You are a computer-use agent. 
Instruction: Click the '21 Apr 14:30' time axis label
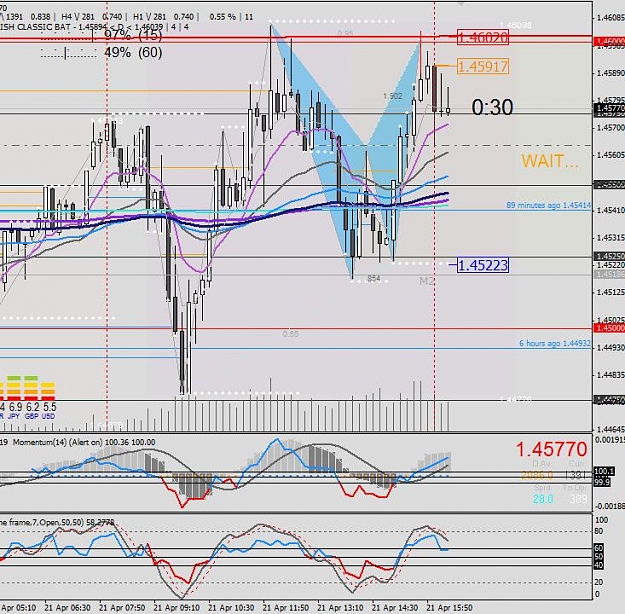(395, 608)
